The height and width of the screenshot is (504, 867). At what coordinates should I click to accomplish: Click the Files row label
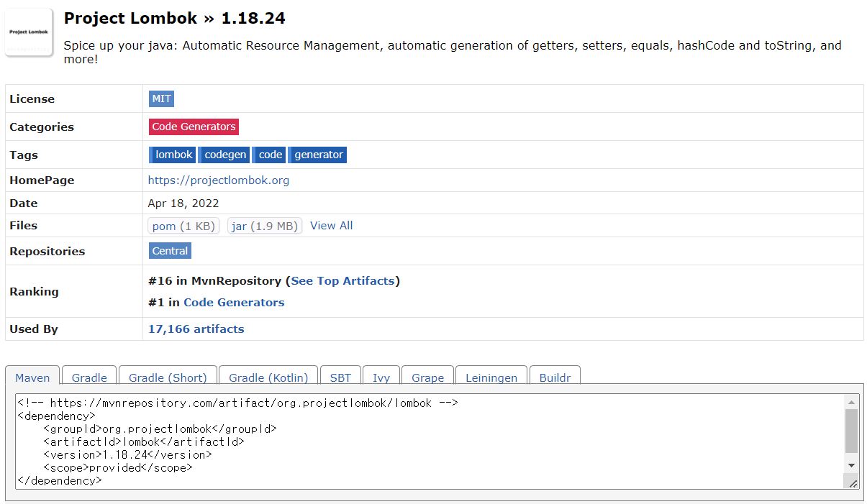point(23,226)
